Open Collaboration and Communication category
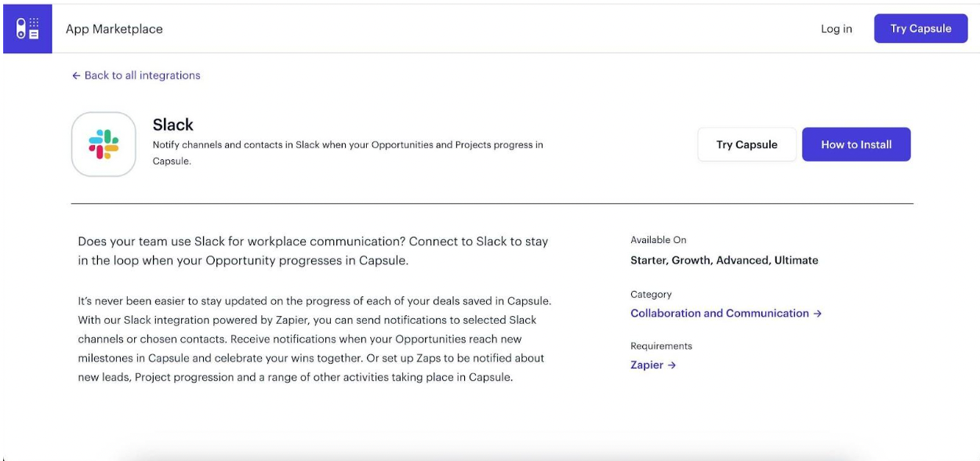 tap(726, 313)
